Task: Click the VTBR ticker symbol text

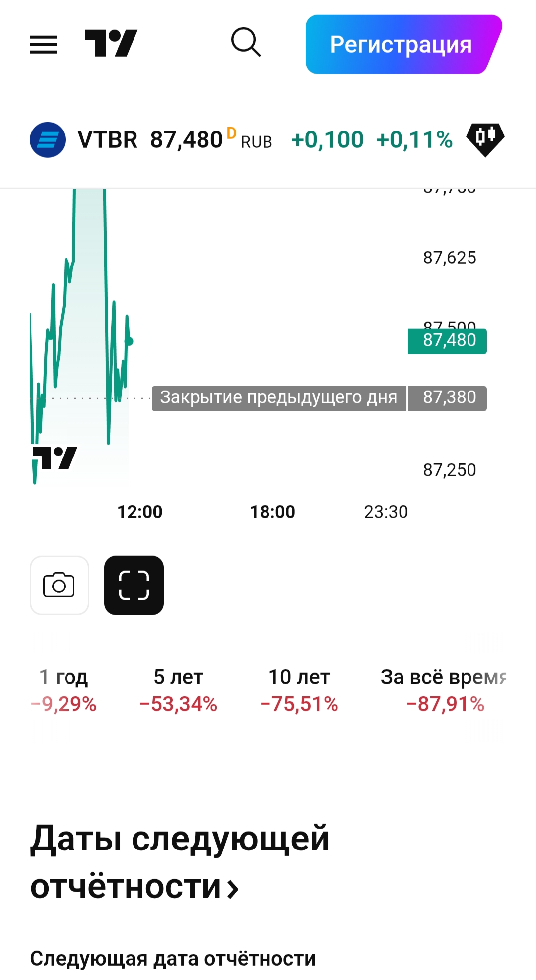Action: [108, 140]
